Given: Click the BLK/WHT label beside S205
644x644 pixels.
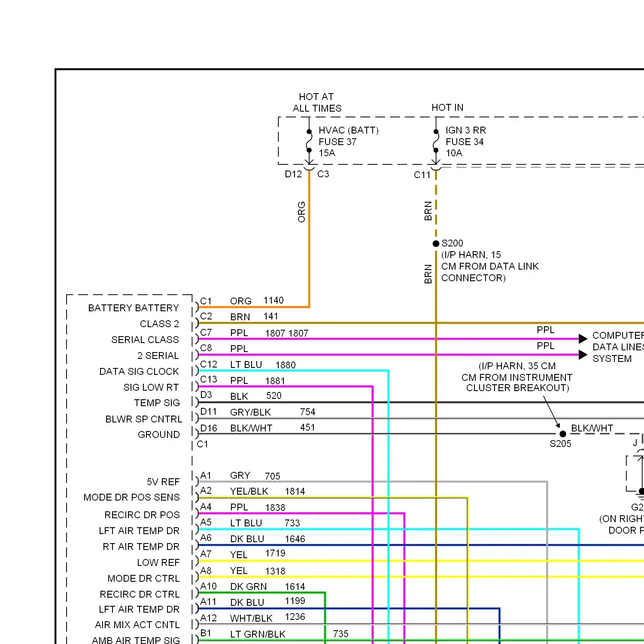Looking at the screenshot, I should point(592,428).
